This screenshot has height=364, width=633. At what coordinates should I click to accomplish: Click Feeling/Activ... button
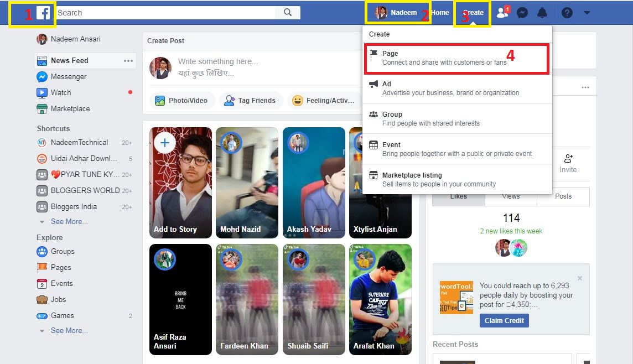(x=325, y=101)
